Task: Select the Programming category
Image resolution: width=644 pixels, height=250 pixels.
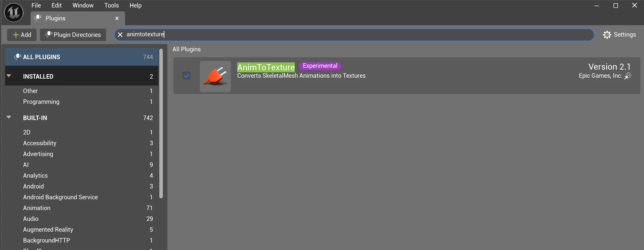Action: click(x=82, y=102)
